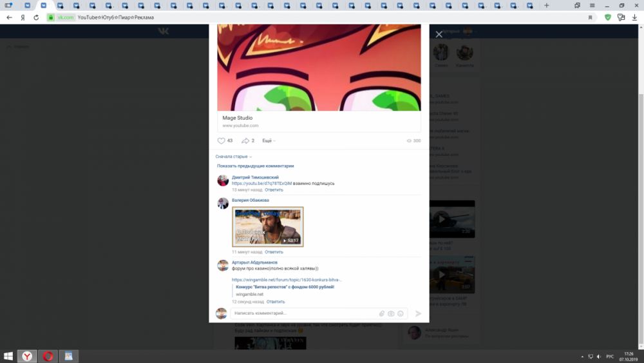This screenshot has width=644, height=363.
Task: Play the video in Валерия Обакова's comment
Action: tap(268, 226)
